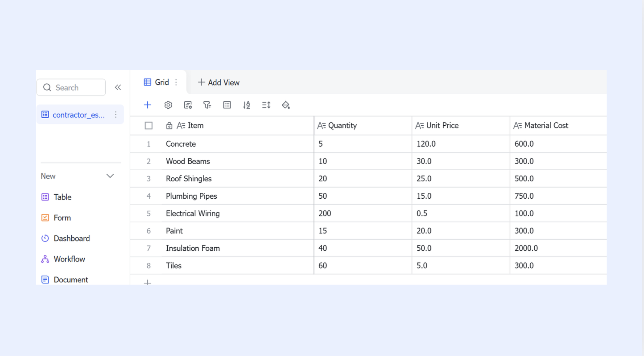Click the Material Cost cell showing 100.0
The image size is (644, 356).
pyautogui.click(x=558, y=213)
